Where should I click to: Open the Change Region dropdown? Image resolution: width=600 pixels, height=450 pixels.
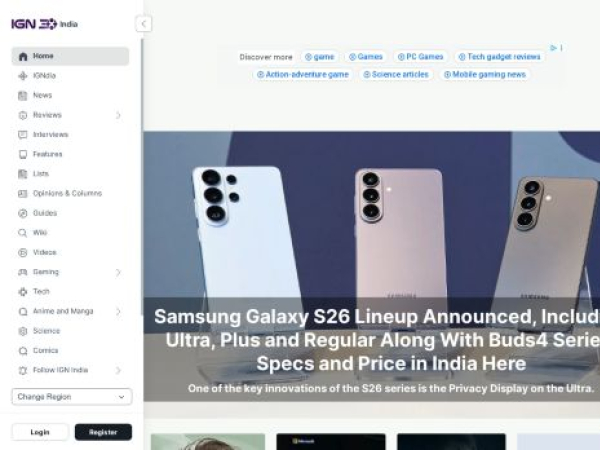click(72, 397)
